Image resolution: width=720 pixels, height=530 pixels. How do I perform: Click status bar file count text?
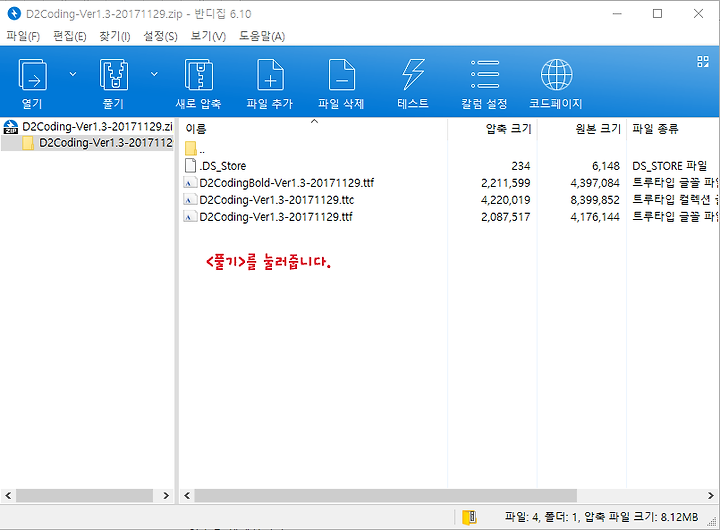602,517
